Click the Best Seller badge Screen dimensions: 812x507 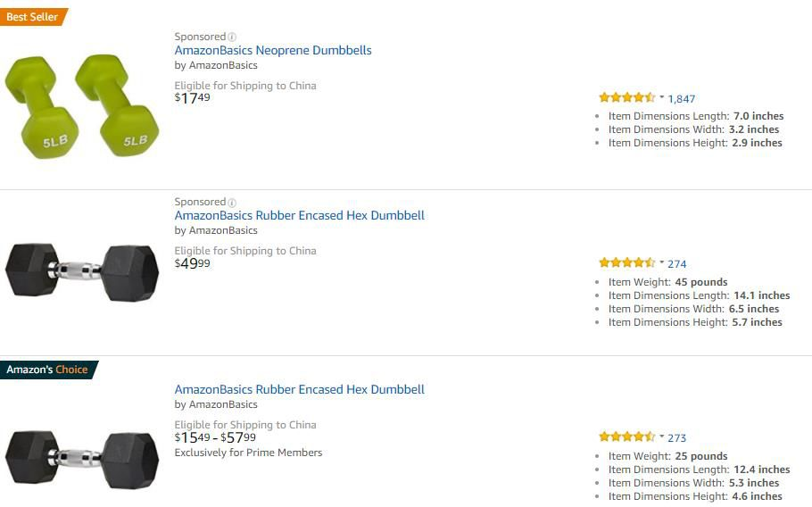(33, 17)
